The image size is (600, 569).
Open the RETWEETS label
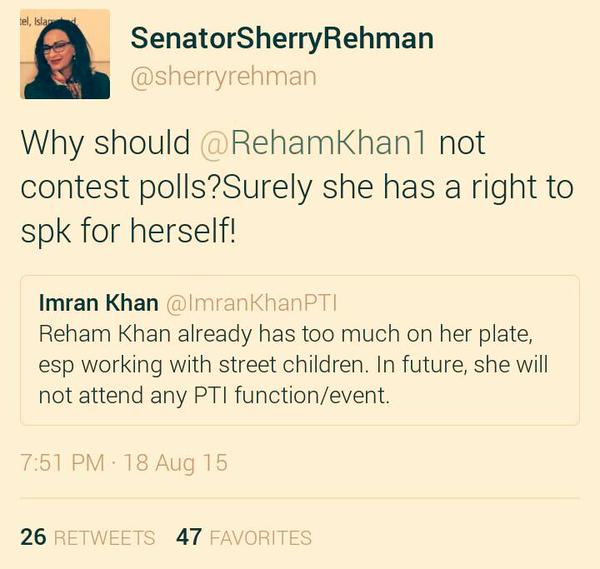pyautogui.click(x=104, y=538)
